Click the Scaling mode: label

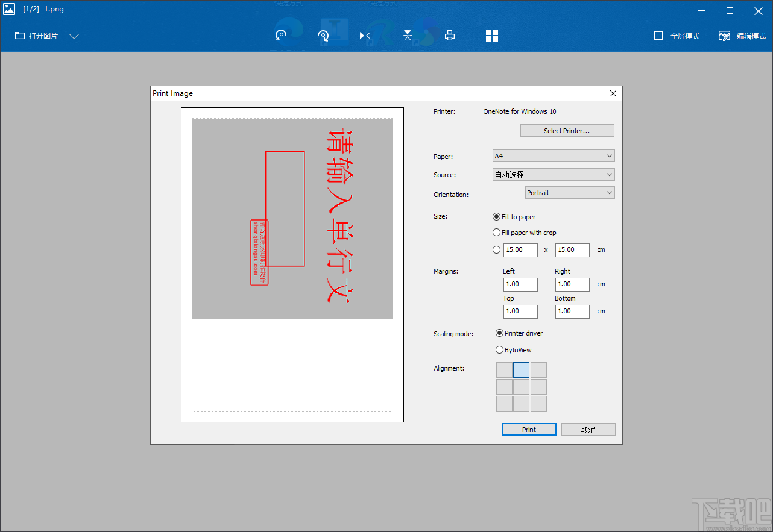click(x=453, y=334)
